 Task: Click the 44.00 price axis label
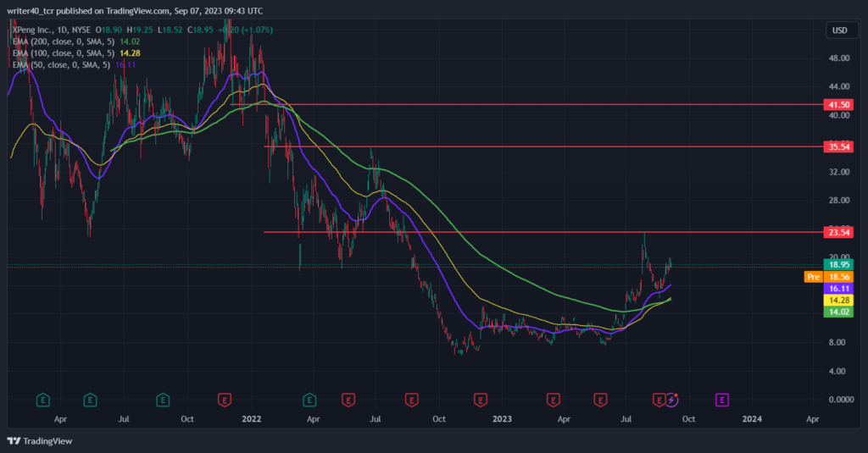[838, 86]
